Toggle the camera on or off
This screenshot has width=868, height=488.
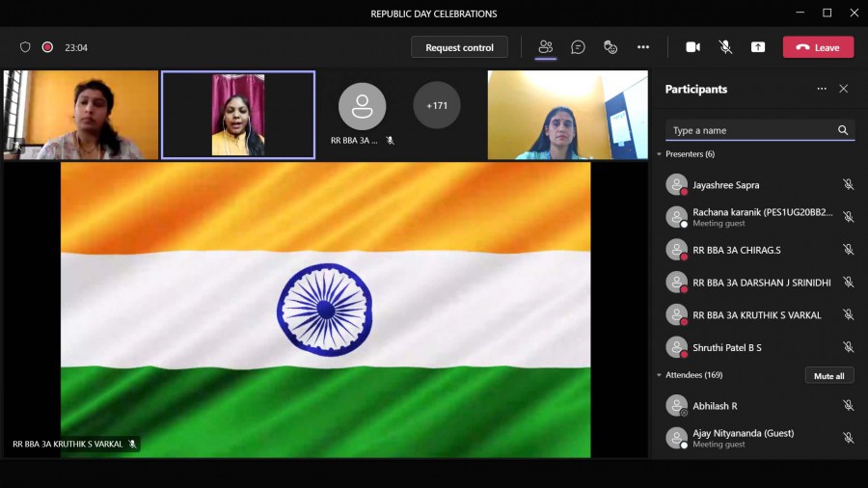point(692,47)
